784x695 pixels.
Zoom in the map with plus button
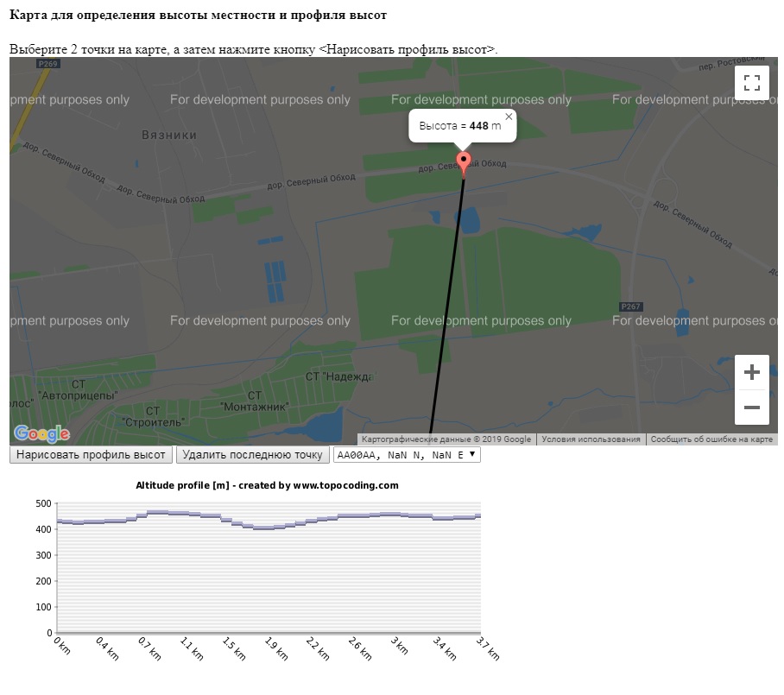751,372
